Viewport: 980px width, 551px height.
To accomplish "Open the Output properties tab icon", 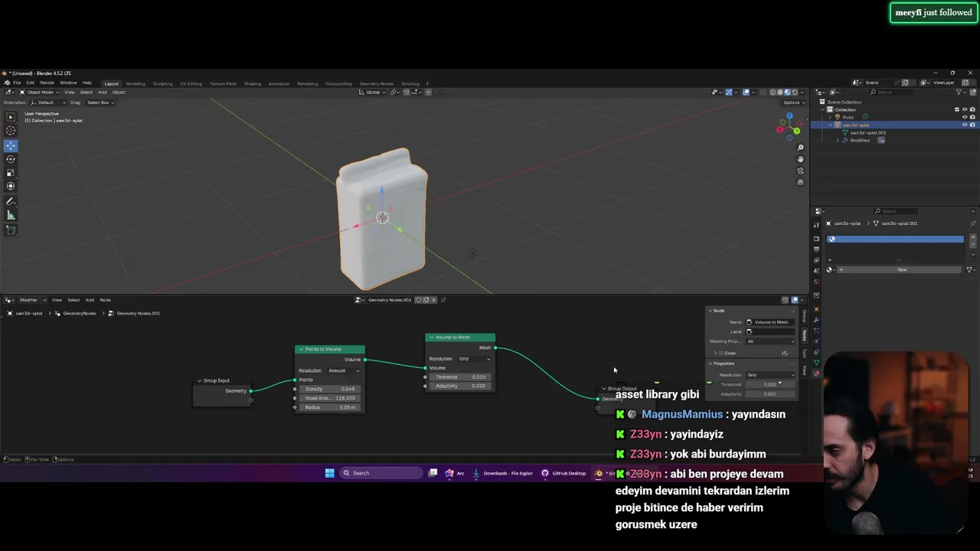I will point(816,249).
